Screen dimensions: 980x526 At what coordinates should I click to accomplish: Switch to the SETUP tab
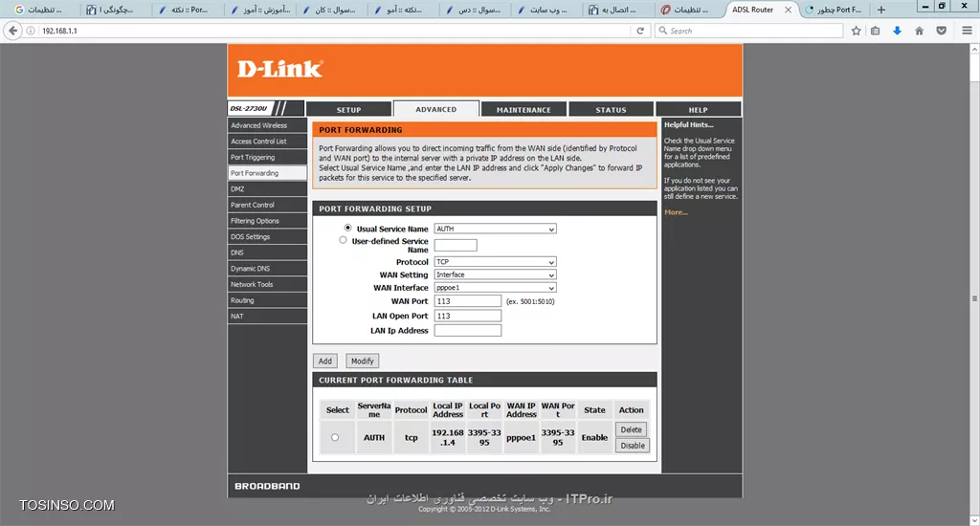(348, 109)
